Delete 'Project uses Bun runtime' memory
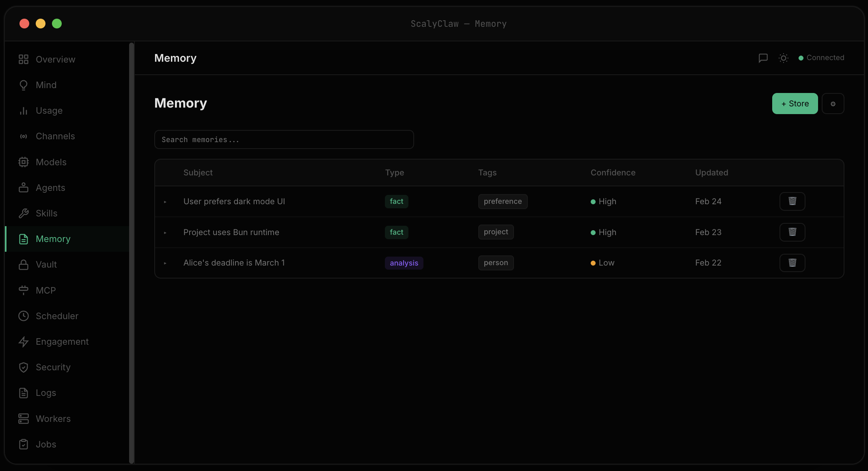The width and height of the screenshot is (868, 471). pyautogui.click(x=792, y=232)
